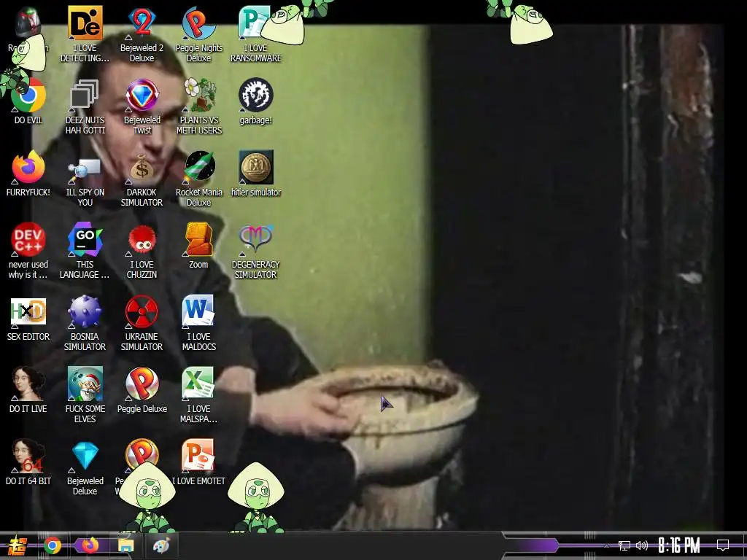Image resolution: width=747 pixels, height=560 pixels.
Task: Expand the hidden system tray icons chevron
Action: [606, 545]
